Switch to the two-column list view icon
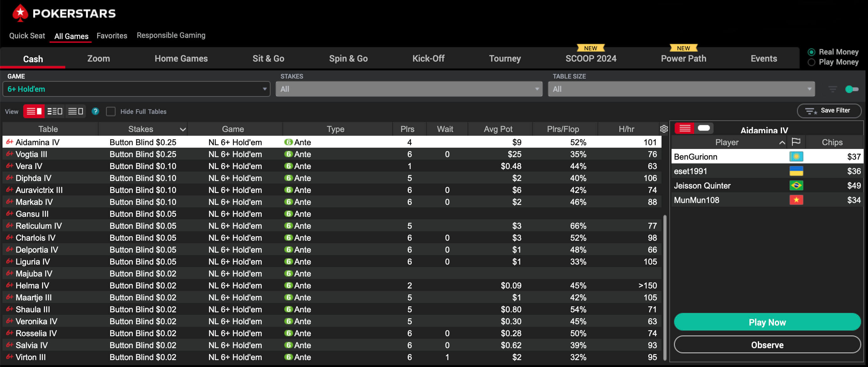The image size is (868, 367). pyautogui.click(x=55, y=111)
